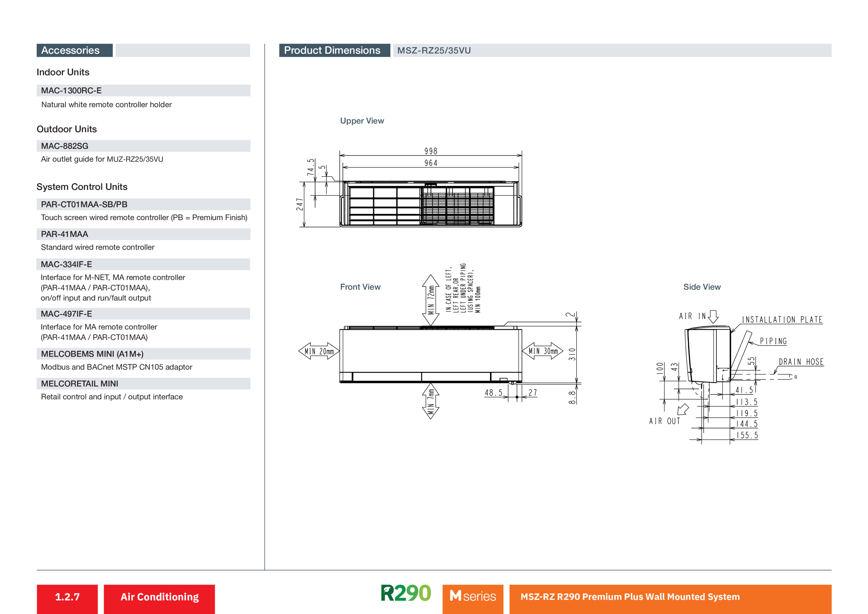Click the 41.5 dimension value
Image resolution: width=868 pixels, height=614 pixels.
coord(744,390)
